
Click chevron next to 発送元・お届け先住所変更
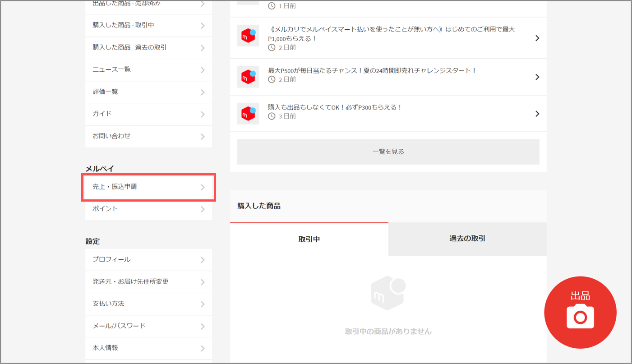(x=203, y=282)
